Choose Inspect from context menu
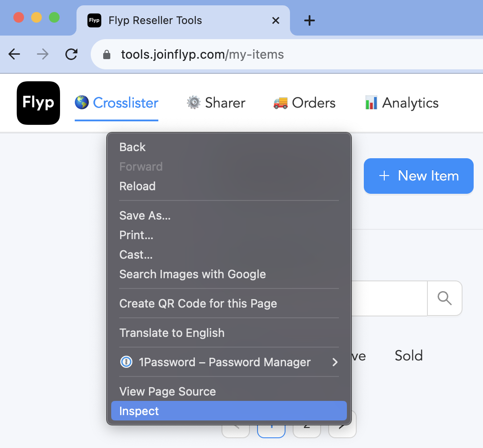The image size is (483, 448). pos(139,411)
